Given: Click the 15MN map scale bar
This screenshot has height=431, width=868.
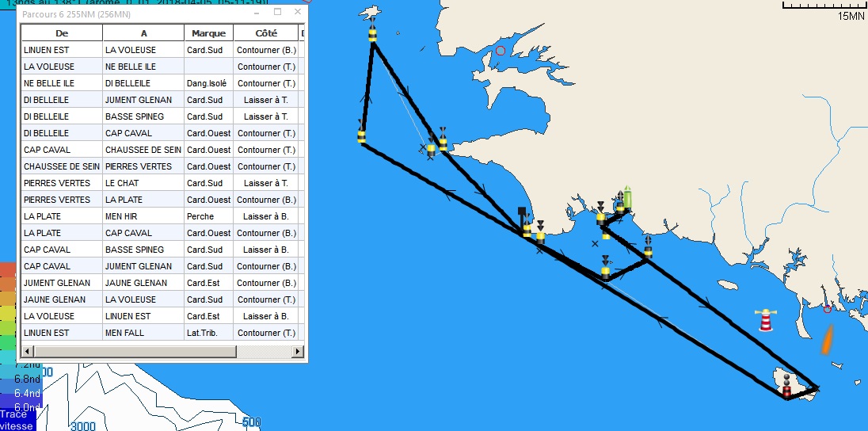Looking at the screenshot, I should tap(824, 6).
